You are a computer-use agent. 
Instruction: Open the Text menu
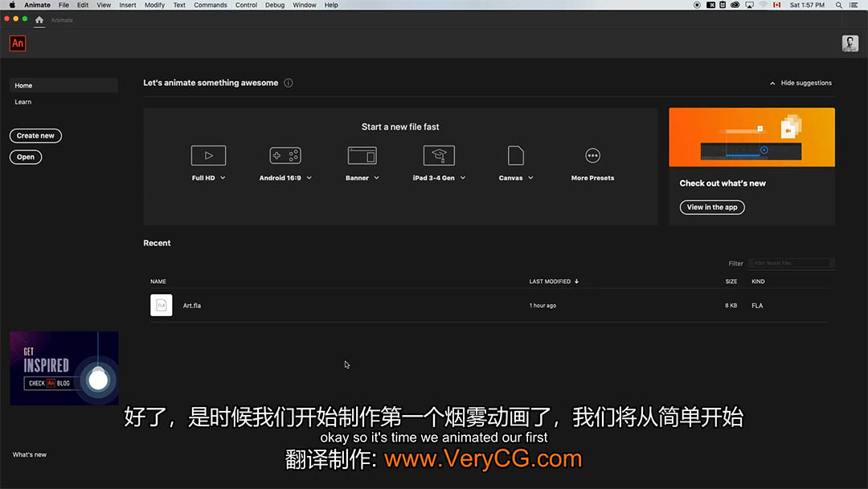click(179, 5)
